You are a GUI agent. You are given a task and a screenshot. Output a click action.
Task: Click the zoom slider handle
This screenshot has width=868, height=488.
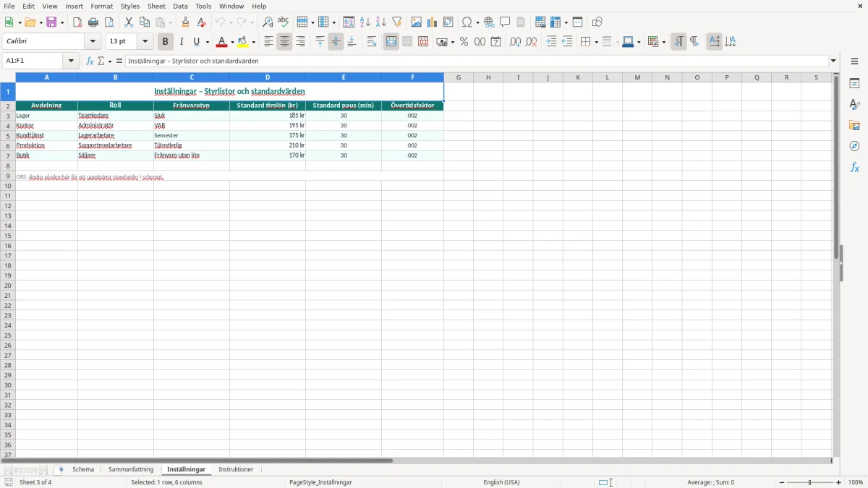point(810,482)
